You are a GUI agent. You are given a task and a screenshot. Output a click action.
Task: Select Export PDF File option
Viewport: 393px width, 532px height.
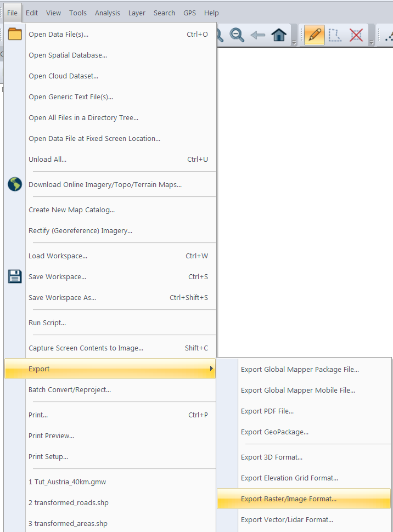(x=267, y=411)
